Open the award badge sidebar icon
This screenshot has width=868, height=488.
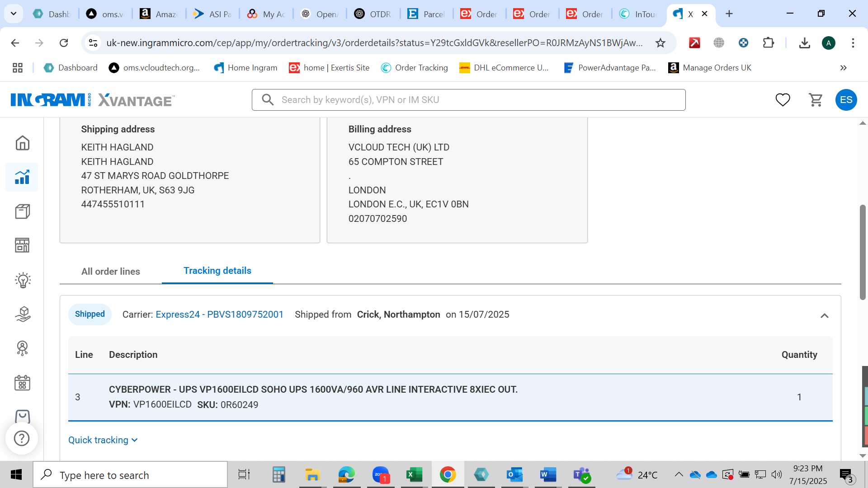coord(22,348)
